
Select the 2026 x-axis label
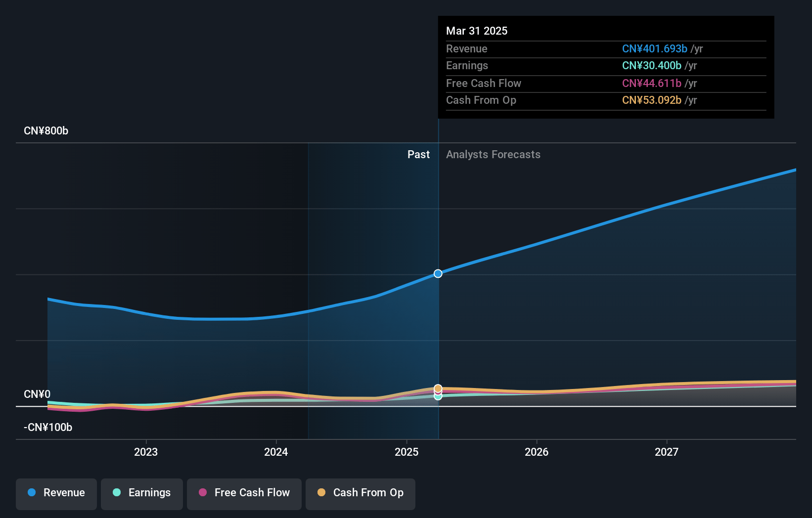(x=537, y=452)
